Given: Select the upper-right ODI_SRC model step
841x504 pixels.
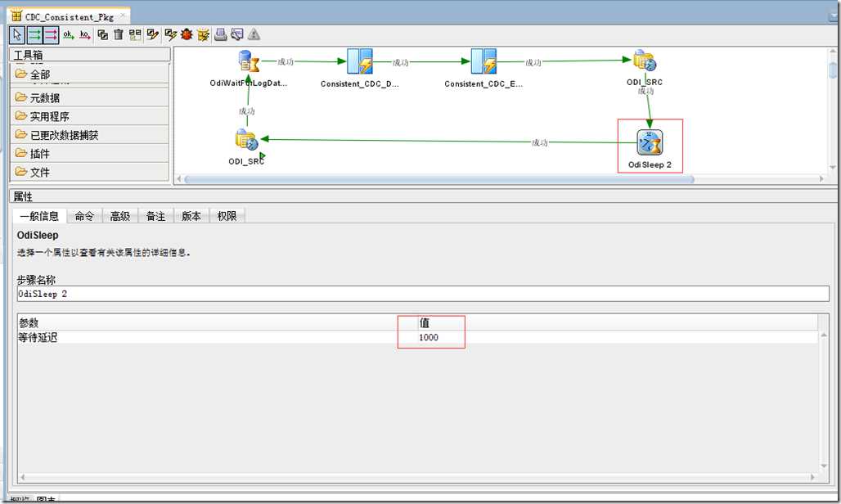Looking at the screenshot, I should pos(644,61).
